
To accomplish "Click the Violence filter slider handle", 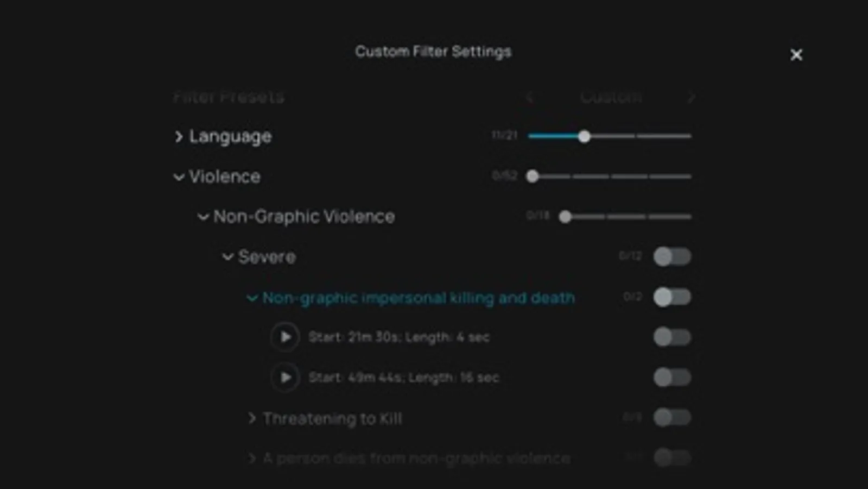I will [x=533, y=176].
